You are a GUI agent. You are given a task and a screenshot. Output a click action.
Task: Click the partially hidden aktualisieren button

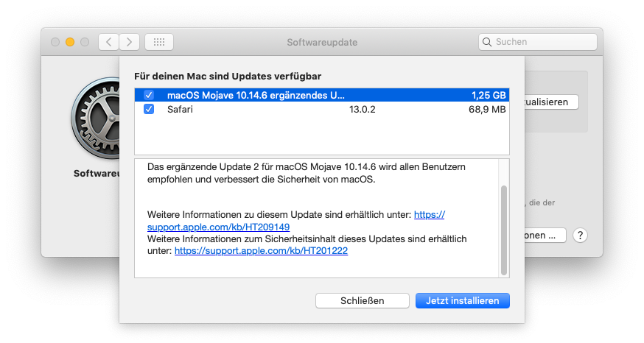551,102
